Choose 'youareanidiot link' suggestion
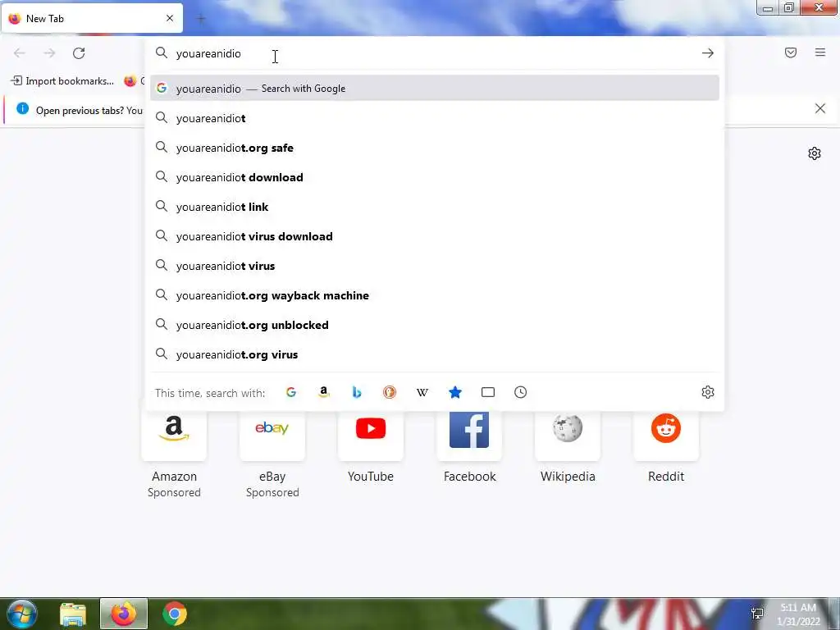The image size is (840, 630). (x=435, y=207)
